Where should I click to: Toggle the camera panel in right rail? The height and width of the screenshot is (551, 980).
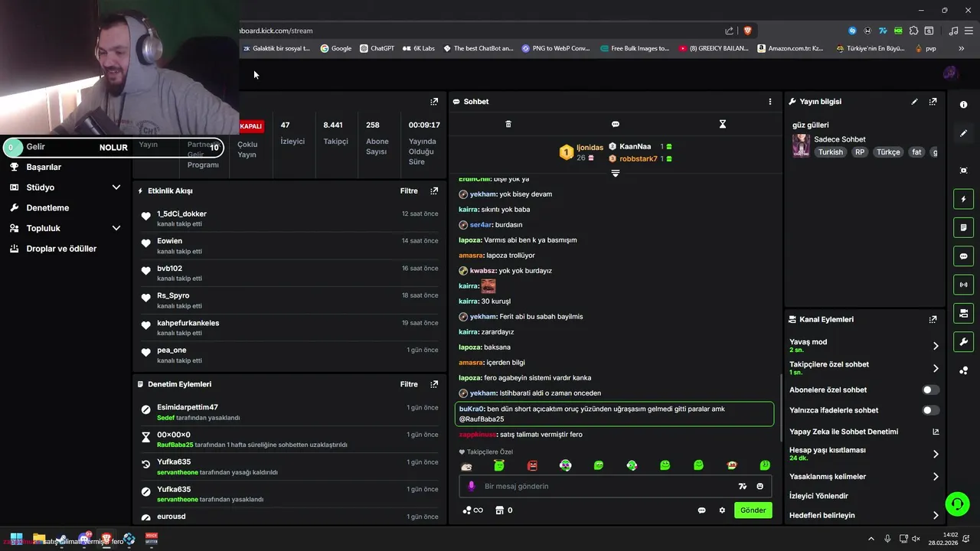pyautogui.click(x=963, y=313)
